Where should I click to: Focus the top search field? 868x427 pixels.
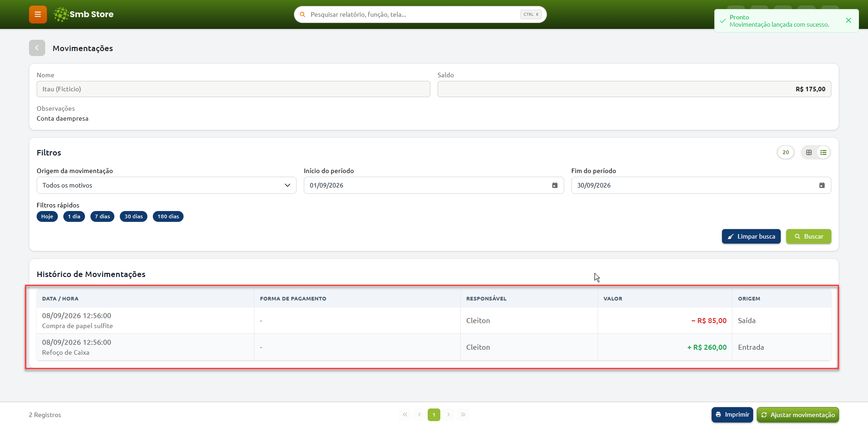tap(420, 14)
